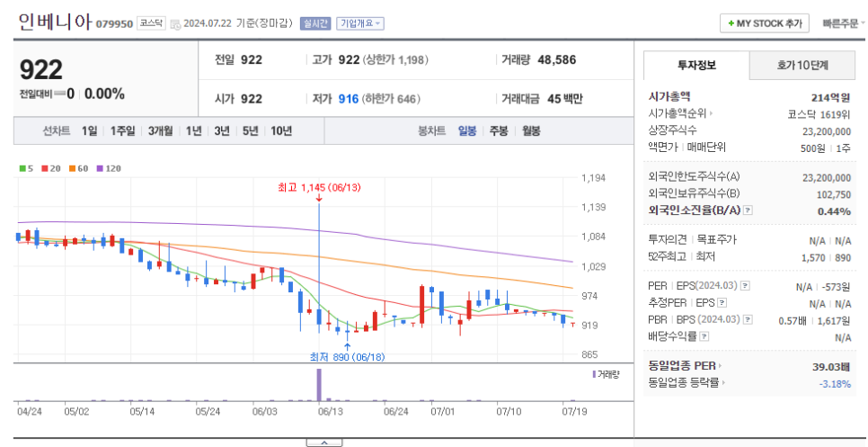Click the orange 60-day moving average legend
This screenshot has height=447, width=868.
(78, 168)
